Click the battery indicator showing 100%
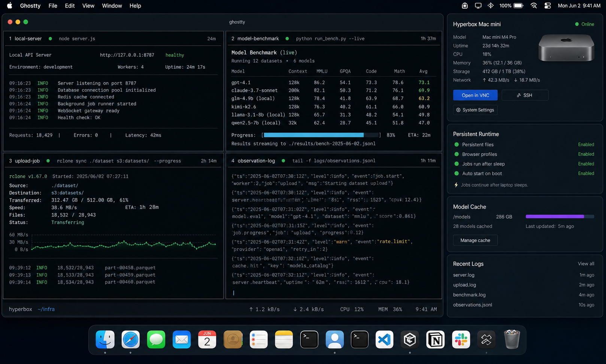The height and width of the screenshot is (364, 606). [511, 6]
